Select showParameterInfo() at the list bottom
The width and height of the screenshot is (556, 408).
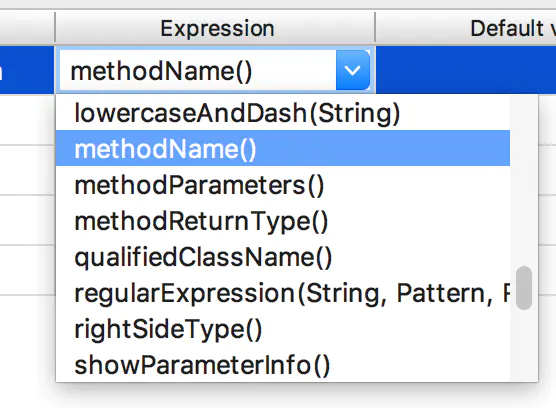click(x=283, y=365)
